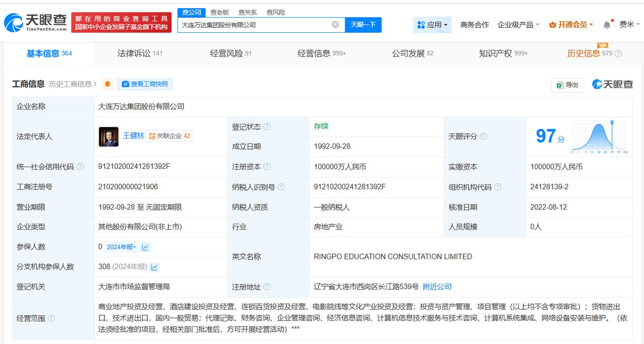Click the help icon next to 注册地址
The image size is (644, 344).
click(267, 287)
